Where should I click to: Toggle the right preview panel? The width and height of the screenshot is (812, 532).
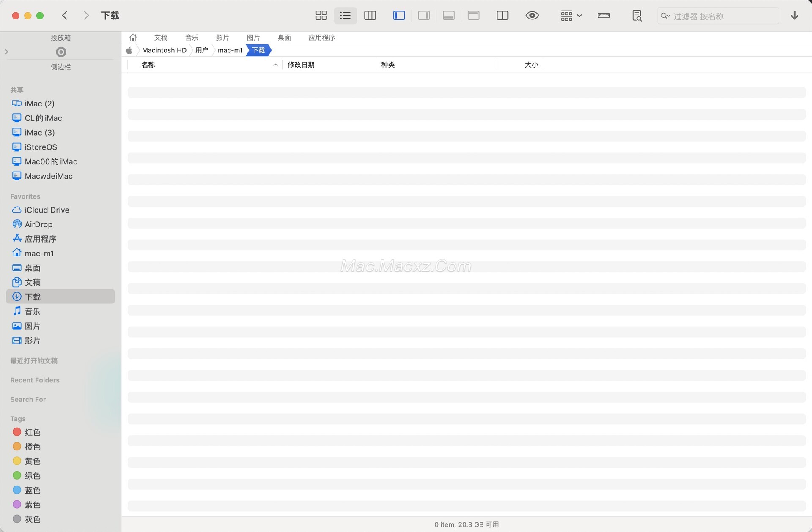coord(424,16)
